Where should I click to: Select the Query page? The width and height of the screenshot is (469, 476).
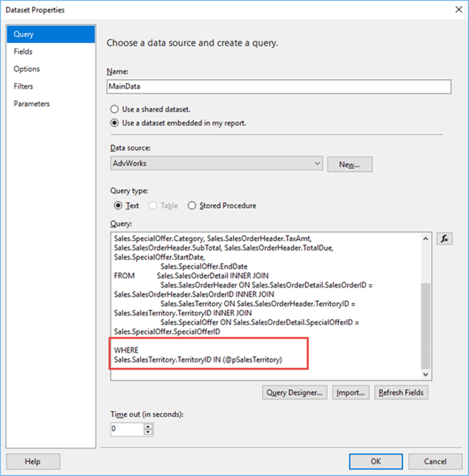tap(50, 34)
